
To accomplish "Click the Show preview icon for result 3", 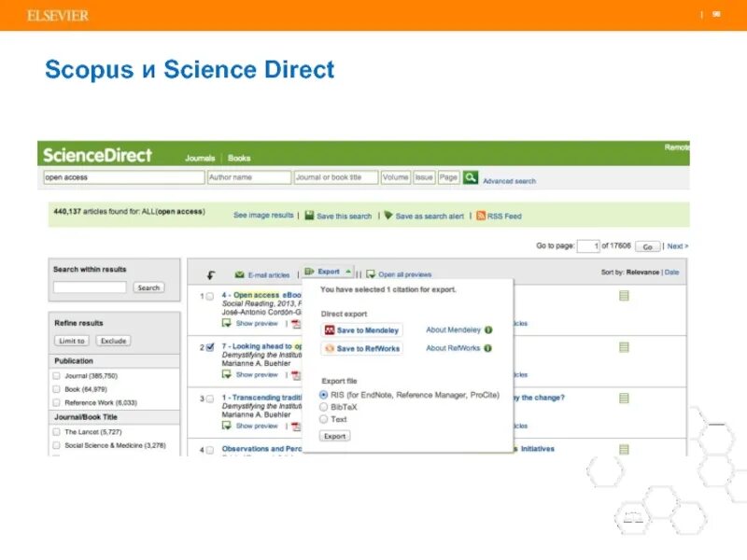I will coord(227,426).
